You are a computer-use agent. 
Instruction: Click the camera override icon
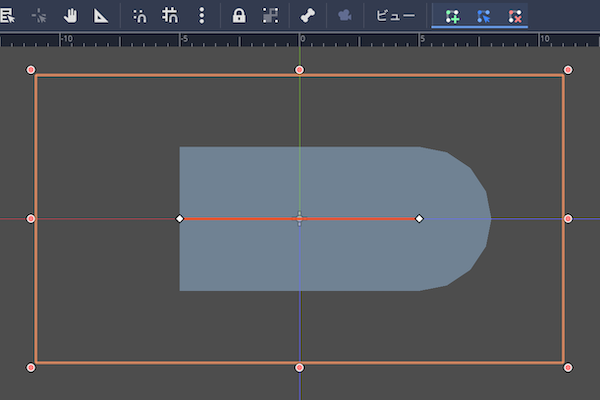345,16
